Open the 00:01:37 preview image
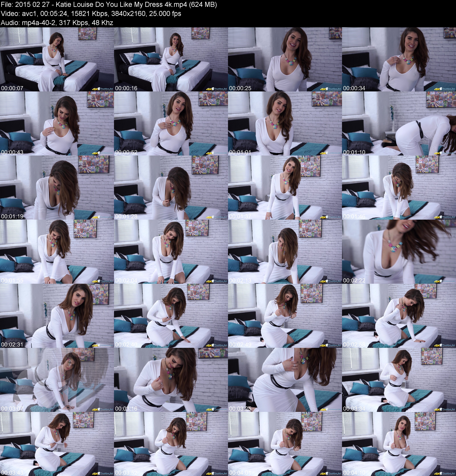The height and width of the screenshot is (476, 456). coord(285,187)
